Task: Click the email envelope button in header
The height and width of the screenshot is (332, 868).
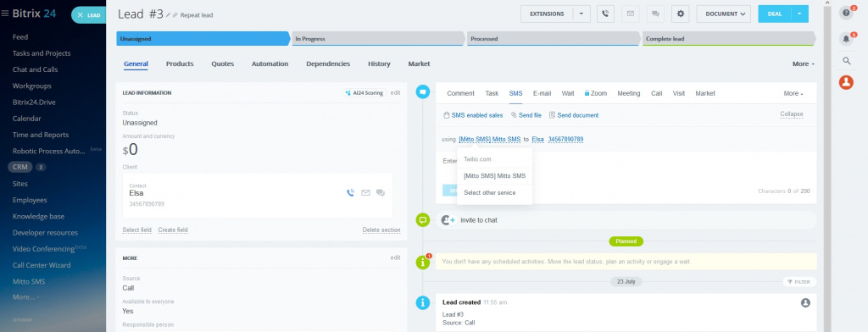Action: click(631, 14)
